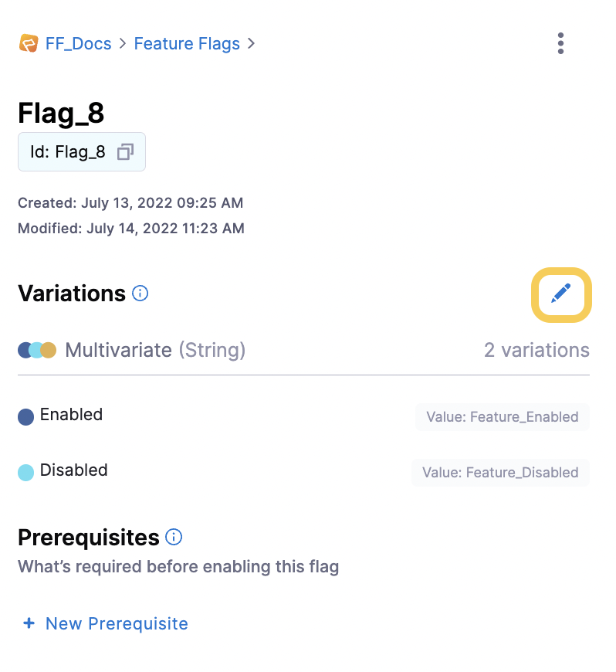Click the blue Enabled variation dot
The width and height of the screenshot is (616, 672).
tap(25, 416)
